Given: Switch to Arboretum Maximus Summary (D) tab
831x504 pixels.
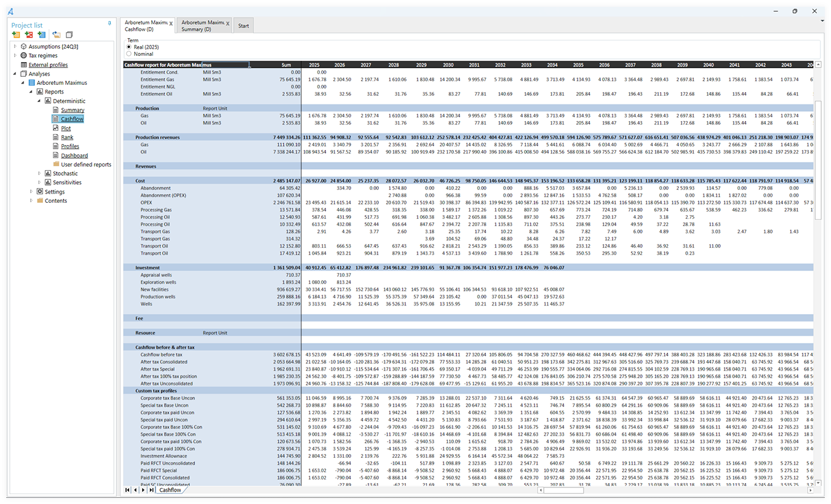Looking at the screenshot, I should coord(203,26).
